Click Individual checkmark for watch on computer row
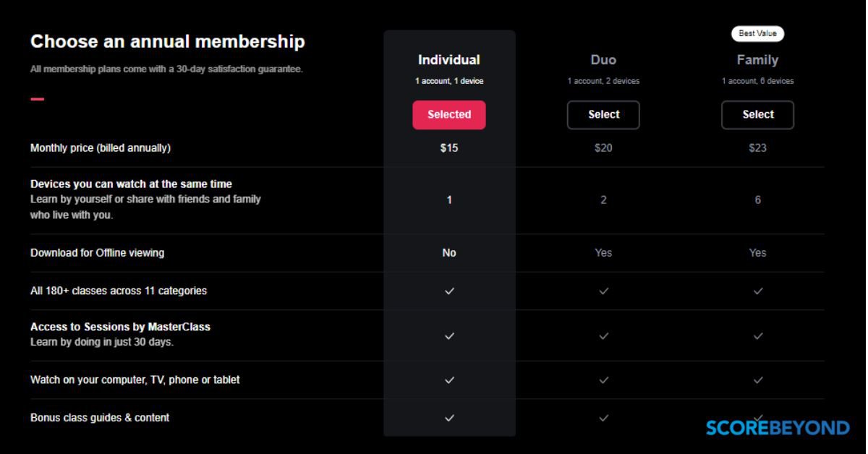This screenshot has height=454, width=868. pyautogui.click(x=449, y=380)
